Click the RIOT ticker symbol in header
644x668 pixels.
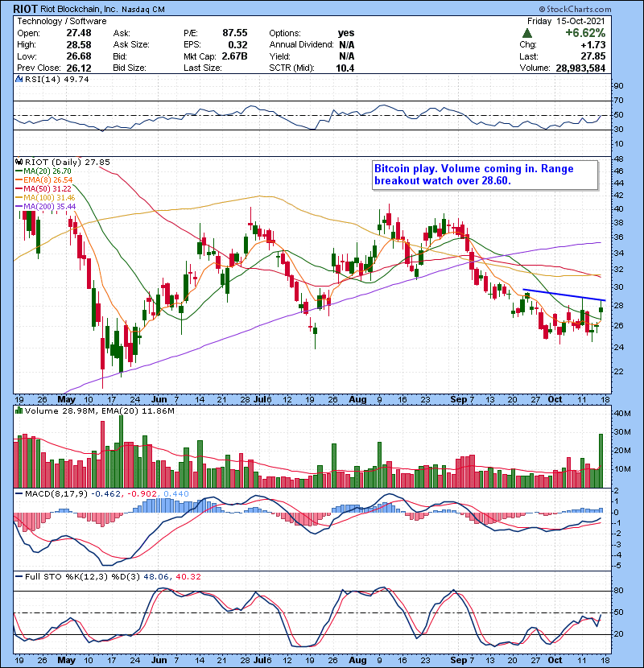25,9
